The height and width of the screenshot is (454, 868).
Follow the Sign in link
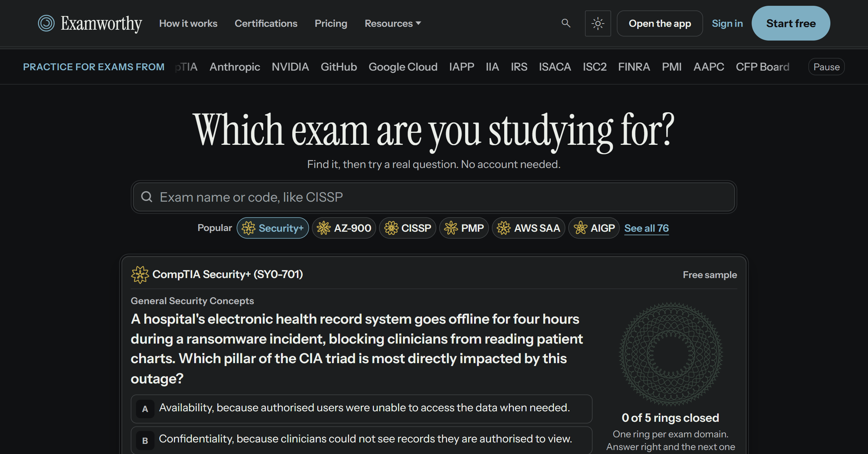point(727,23)
